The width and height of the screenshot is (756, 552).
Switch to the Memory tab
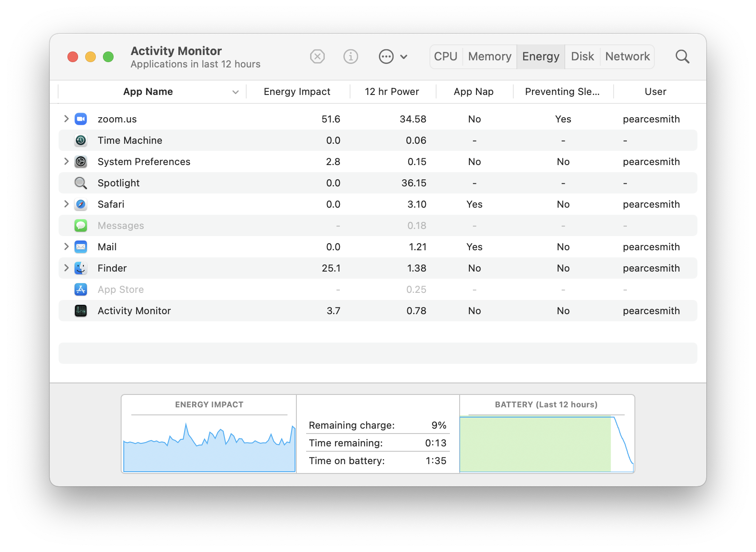[x=490, y=56]
